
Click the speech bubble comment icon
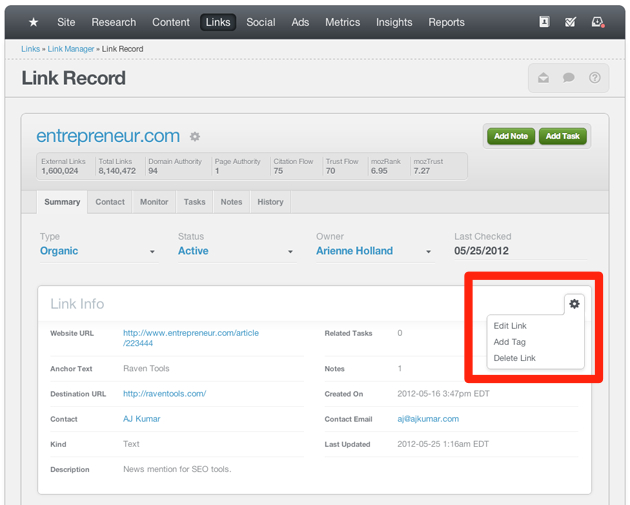(569, 78)
